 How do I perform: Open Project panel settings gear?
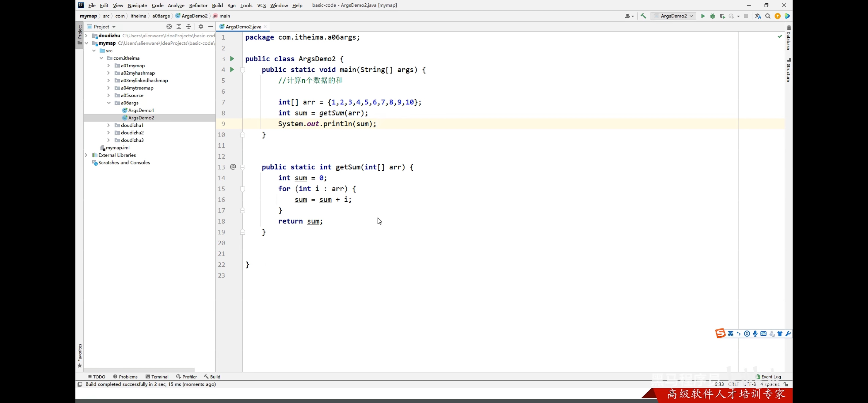pyautogui.click(x=201, y=27)
